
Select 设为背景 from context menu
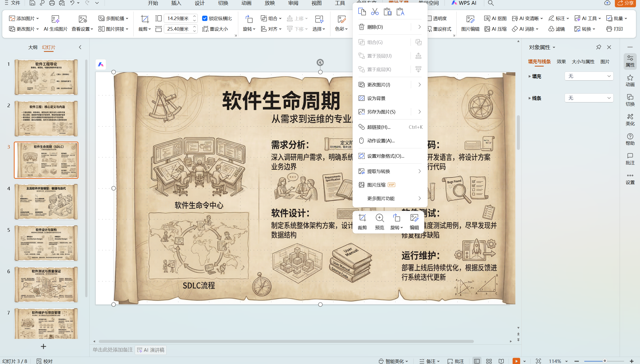376,98
